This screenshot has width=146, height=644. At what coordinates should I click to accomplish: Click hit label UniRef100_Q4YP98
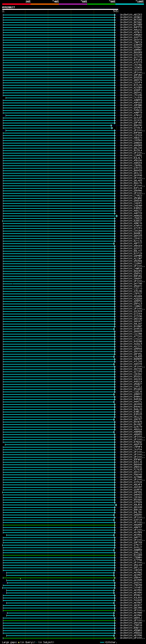(x=131, y=175)
